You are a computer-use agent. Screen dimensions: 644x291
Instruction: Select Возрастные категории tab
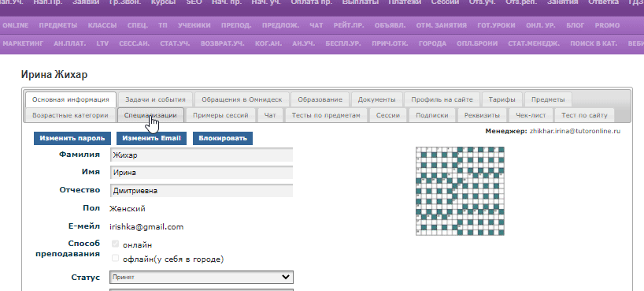70,115
